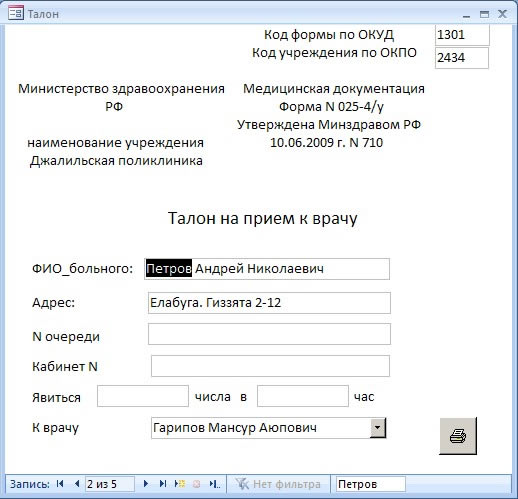Click the empty 'N очереди' field

269,334
